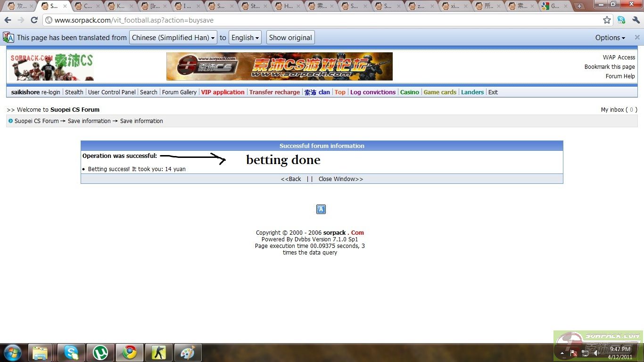Image resolution: width=644 pixels, height=362 pixels.
Task: Open the Casino menu link
Action: [409, 92]
